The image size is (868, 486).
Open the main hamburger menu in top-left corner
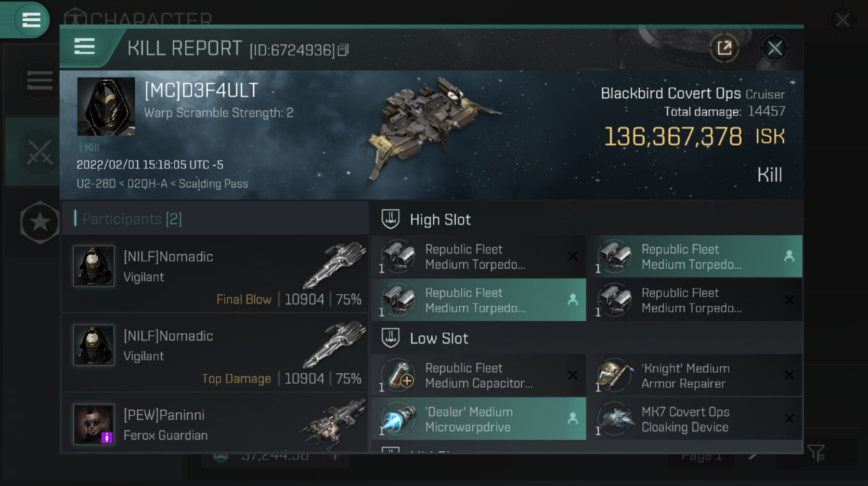point(31,20)
